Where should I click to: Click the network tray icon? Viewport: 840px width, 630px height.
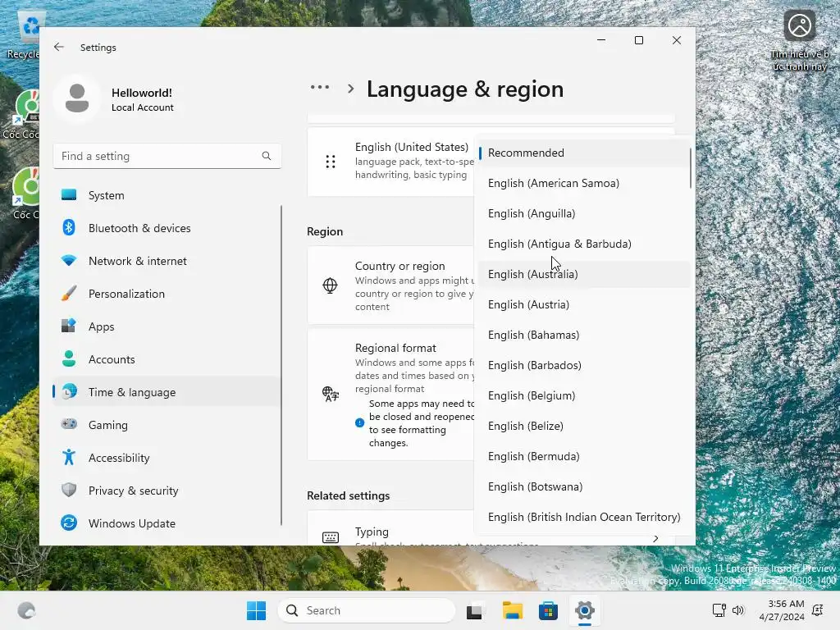[719, 610]
